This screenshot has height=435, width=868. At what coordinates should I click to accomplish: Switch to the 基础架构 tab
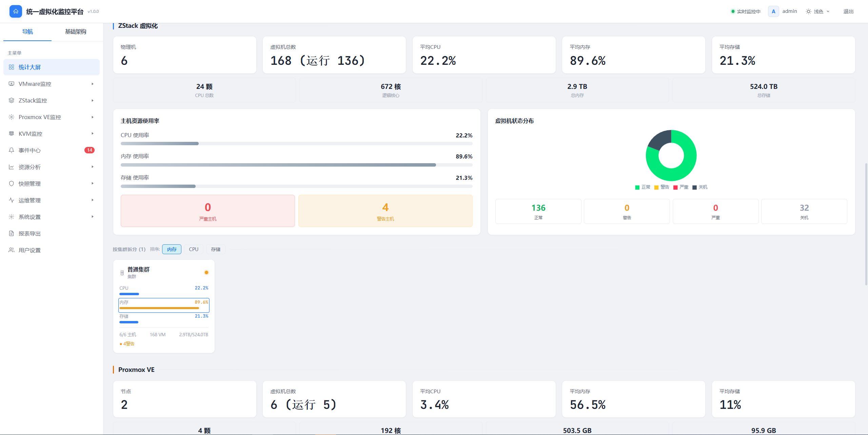(x=75, y=32)
